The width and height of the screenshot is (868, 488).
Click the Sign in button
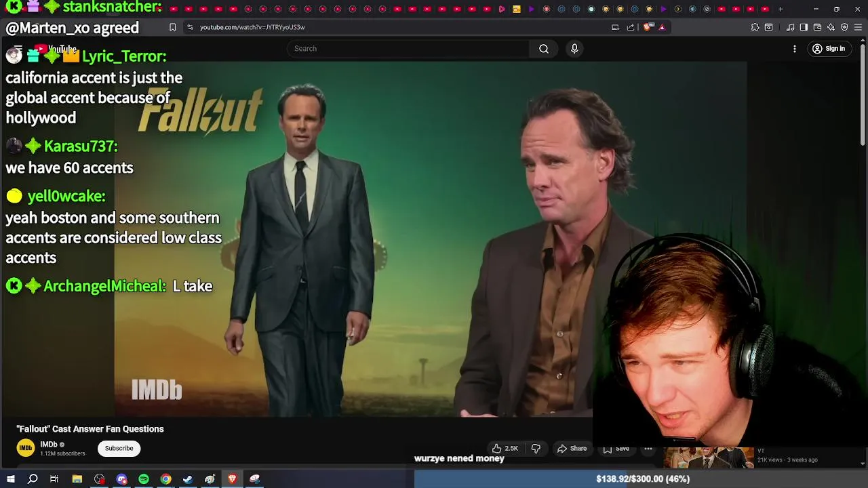click(829, 49)
